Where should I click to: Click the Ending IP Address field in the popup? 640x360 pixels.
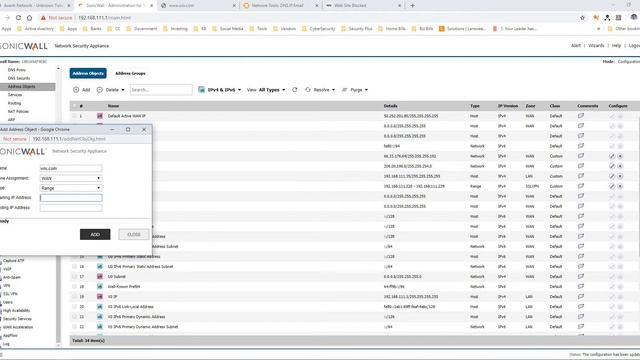[x=71, y=208]
